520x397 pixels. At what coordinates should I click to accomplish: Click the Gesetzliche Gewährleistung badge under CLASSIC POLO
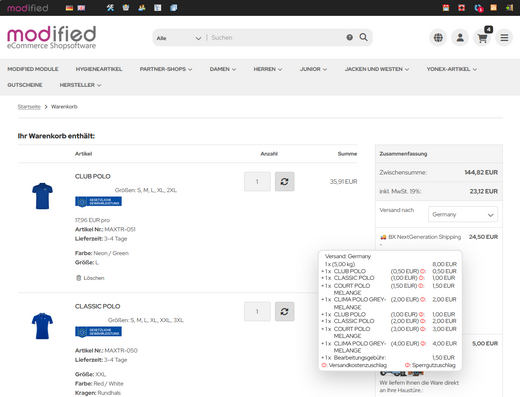[x=98, y=332]
